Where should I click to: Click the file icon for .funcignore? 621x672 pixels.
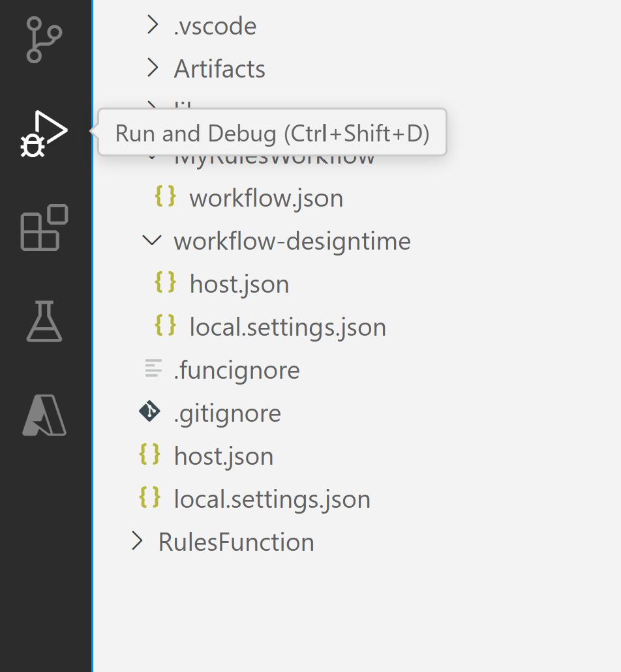pyautogui.click(x=152, y=368)
